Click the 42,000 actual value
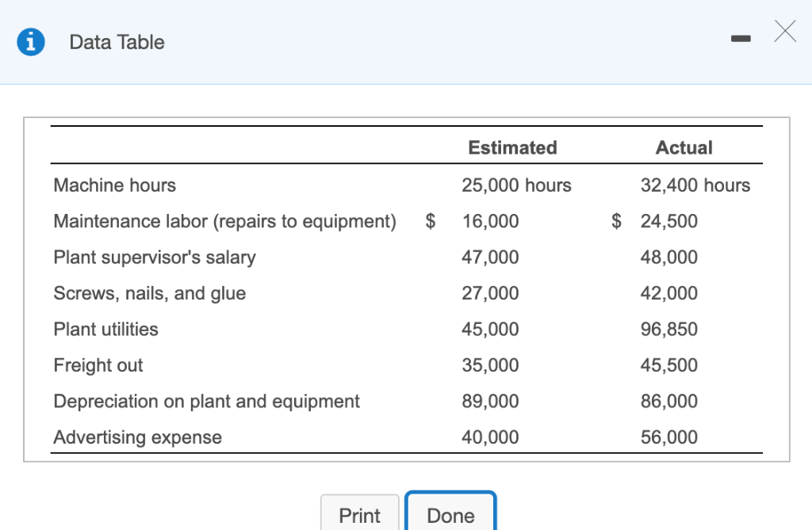The image size is (812, 530). (x=669, y=293)
